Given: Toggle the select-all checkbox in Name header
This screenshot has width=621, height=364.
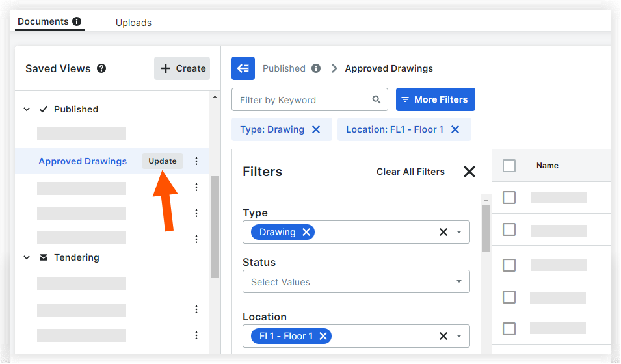Looking at the screenshot, I should 509,166.
